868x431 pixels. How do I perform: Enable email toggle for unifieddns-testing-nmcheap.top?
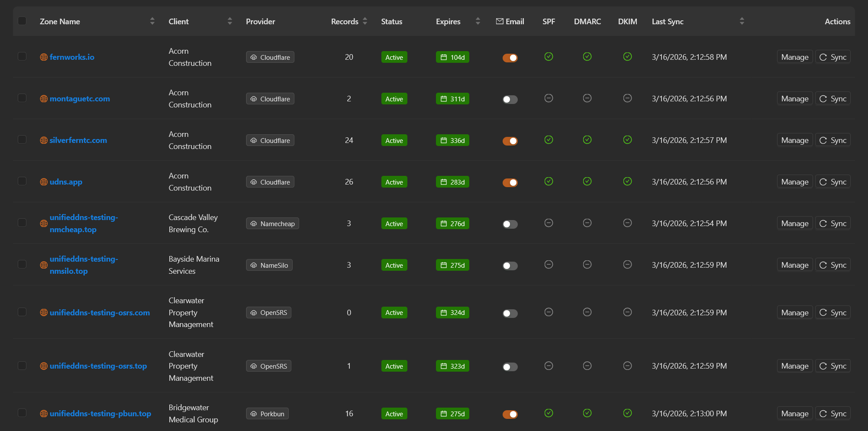click(510, 224)
